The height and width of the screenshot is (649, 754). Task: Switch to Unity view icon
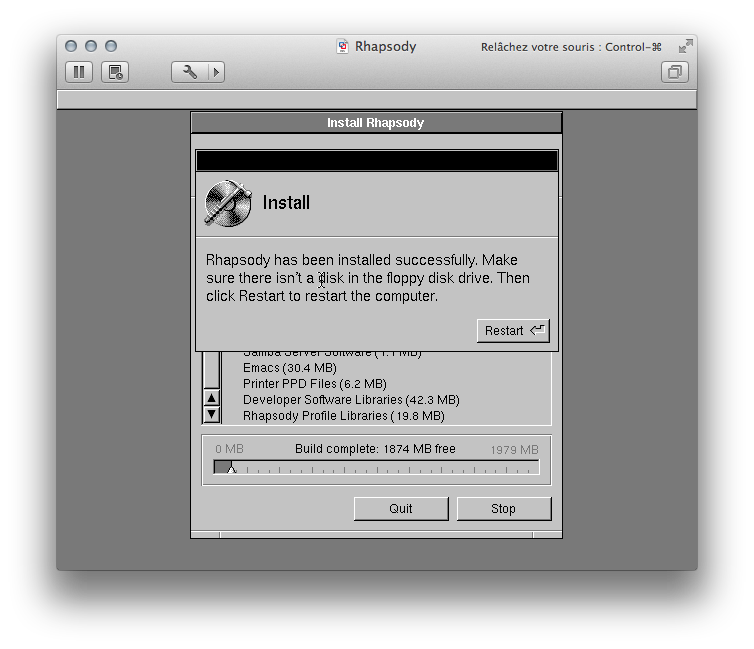click(675, 72)
